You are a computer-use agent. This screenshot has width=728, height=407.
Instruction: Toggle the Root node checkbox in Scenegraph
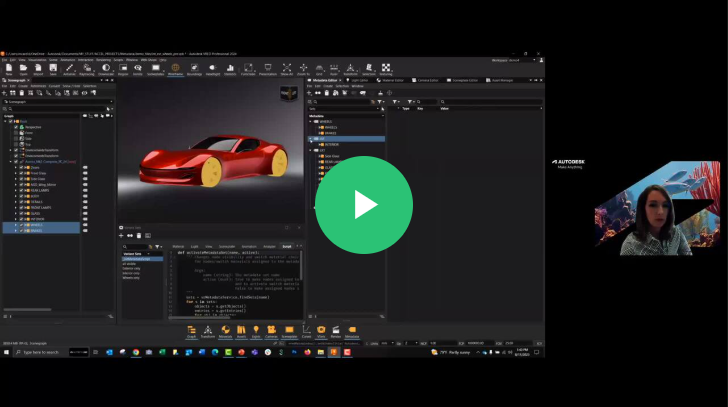[11, 121]
